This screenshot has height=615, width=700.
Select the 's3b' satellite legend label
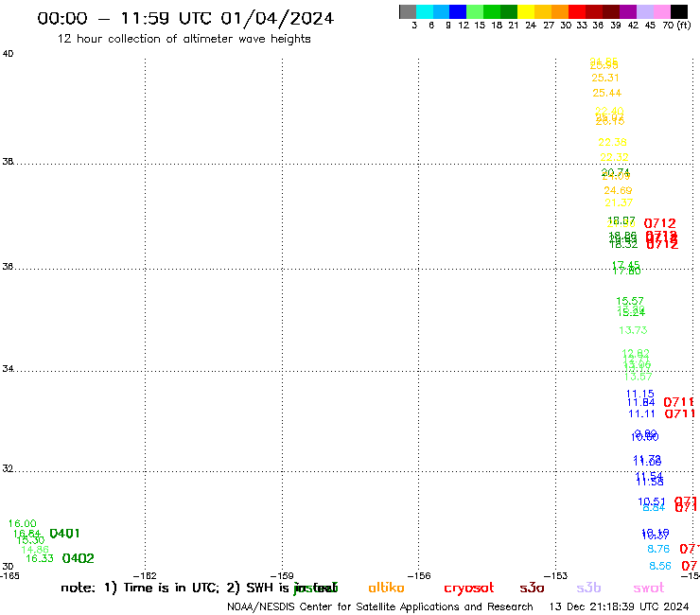click(588, 588)
